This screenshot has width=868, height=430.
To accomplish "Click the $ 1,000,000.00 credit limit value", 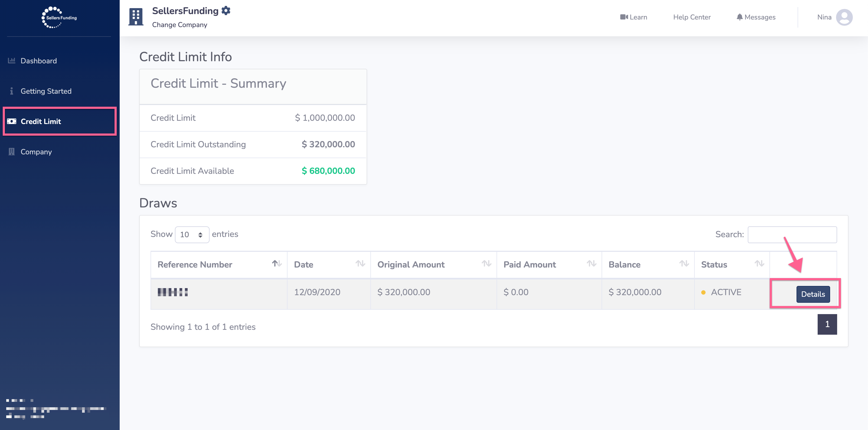I will (x=325, y=118).
